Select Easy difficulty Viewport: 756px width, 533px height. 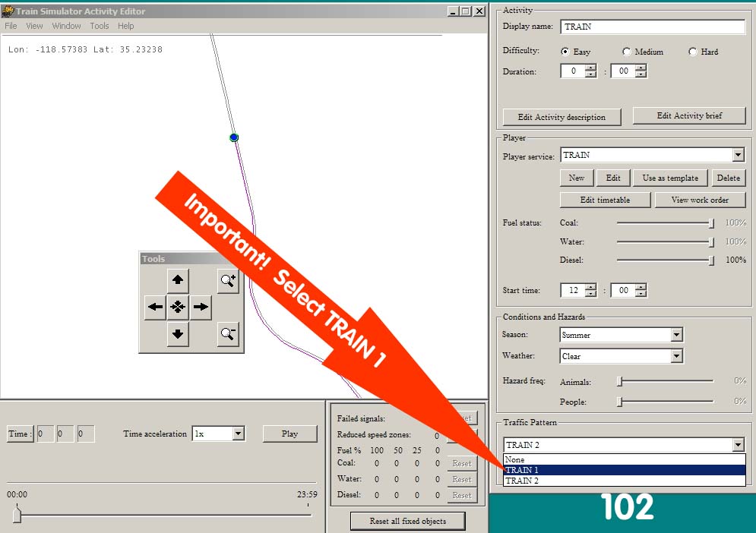pyautogui.click(x=565, y=52)
